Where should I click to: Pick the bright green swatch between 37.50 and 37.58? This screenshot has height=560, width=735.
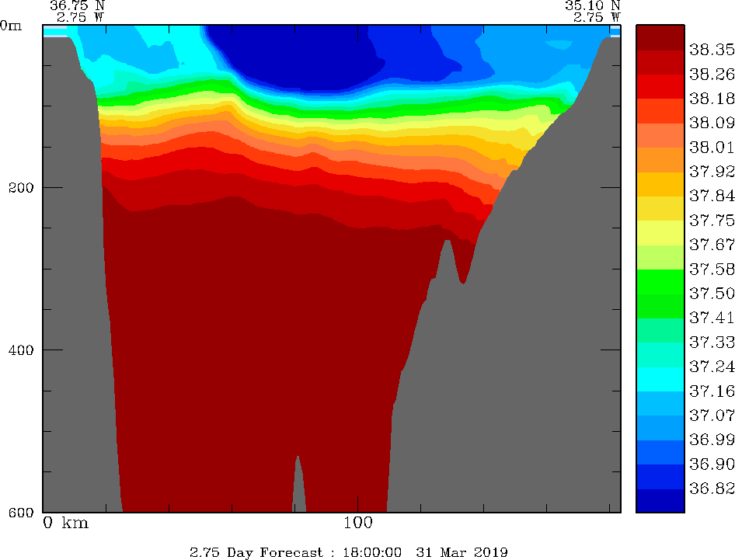(660, 281)
